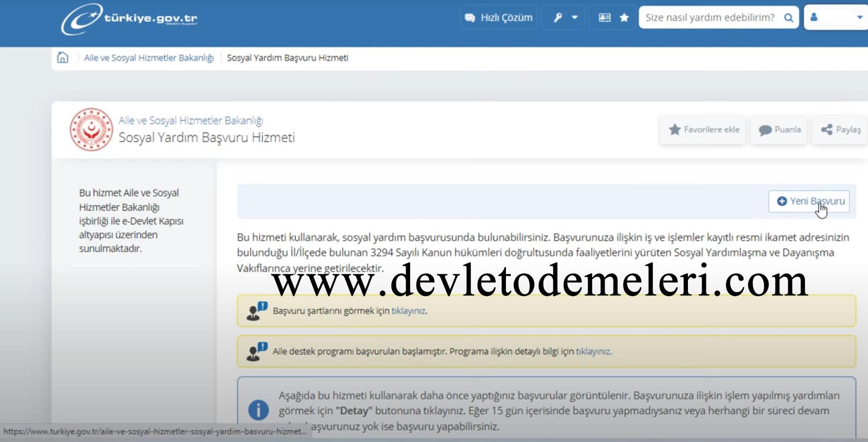Click the ministry round emblem logo
Screen dimensions: 868x442
point(91,130)
